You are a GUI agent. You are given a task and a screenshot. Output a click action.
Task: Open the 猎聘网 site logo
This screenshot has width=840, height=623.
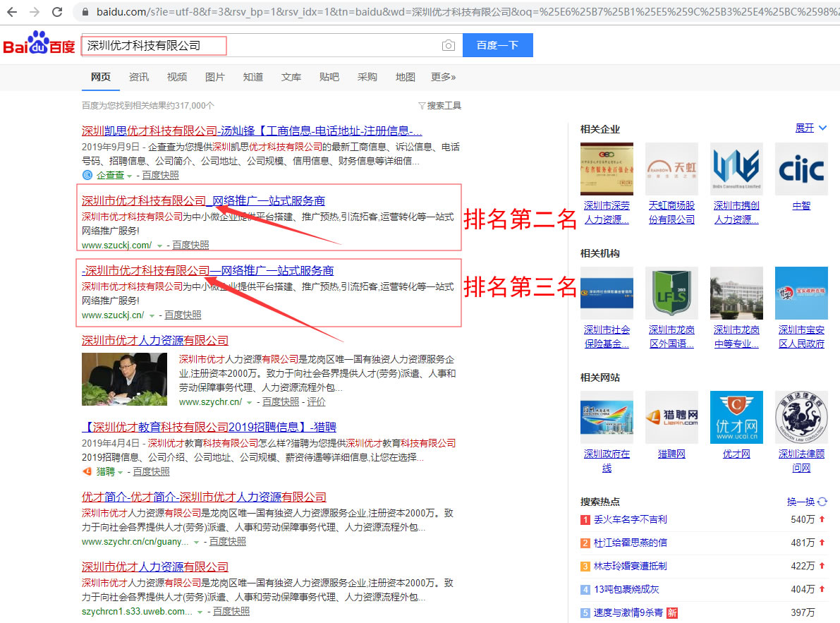point(671,417)
